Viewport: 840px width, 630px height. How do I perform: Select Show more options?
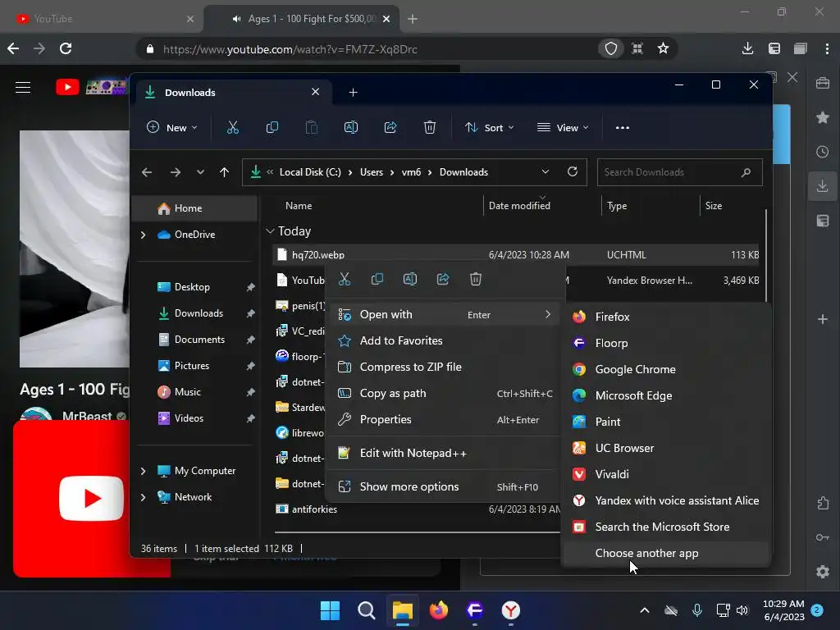pos(445,487)
